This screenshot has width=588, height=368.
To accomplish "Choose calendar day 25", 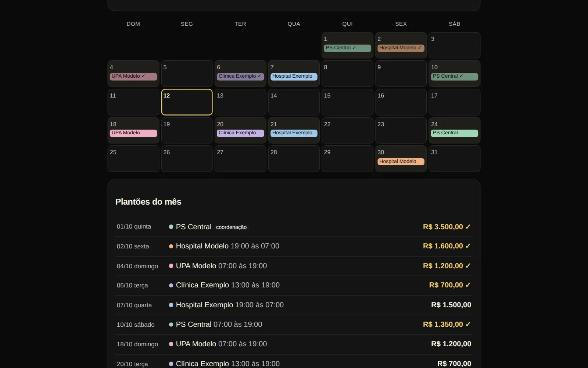I will tap(133, 159).
